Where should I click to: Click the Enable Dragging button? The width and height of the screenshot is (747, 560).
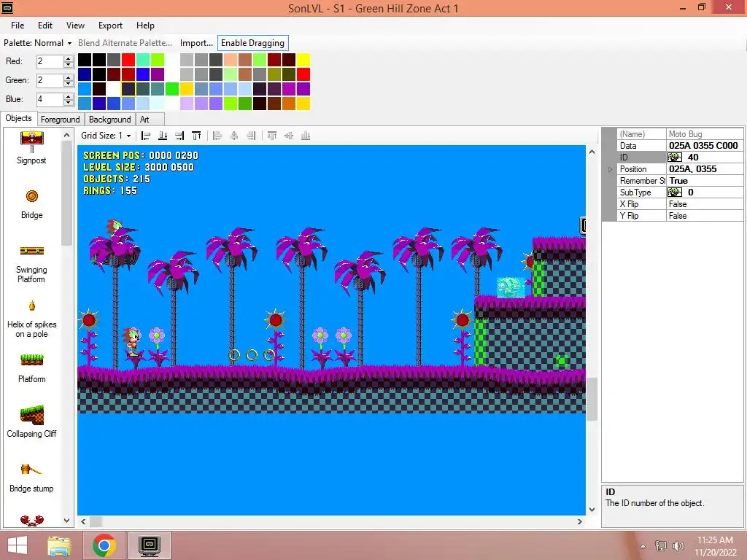coord(252,43)
